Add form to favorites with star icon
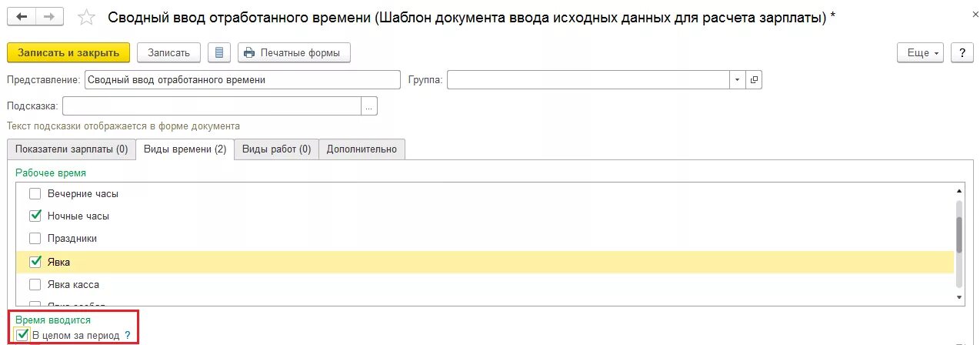 (x=88, y=17)
